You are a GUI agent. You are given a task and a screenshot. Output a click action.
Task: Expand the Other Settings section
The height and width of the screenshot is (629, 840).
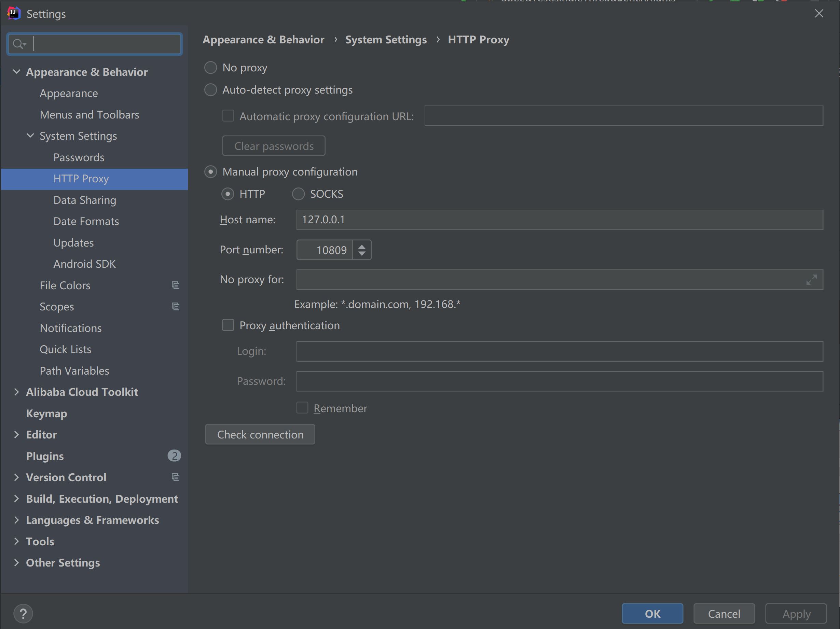tap(16, 562)
